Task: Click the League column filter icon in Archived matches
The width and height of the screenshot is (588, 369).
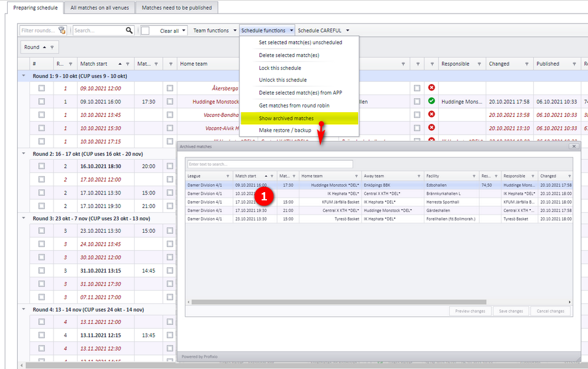Action: point(228,176)
